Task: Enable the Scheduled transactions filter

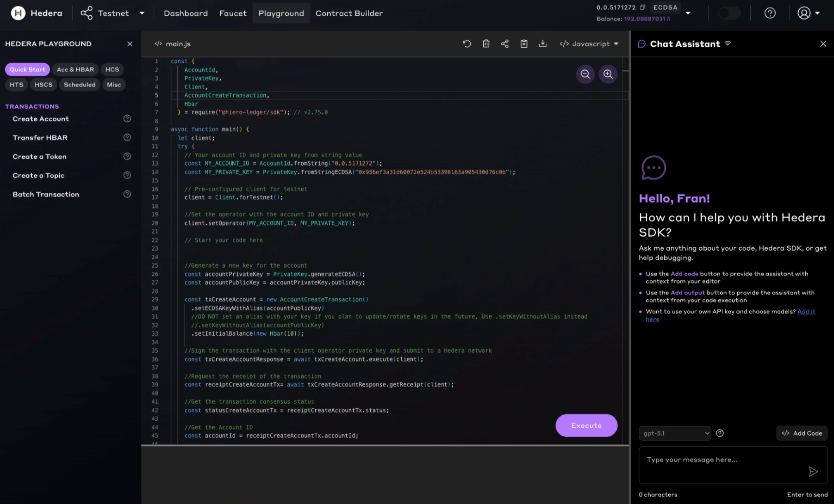Action: click(x=79, y=84)
